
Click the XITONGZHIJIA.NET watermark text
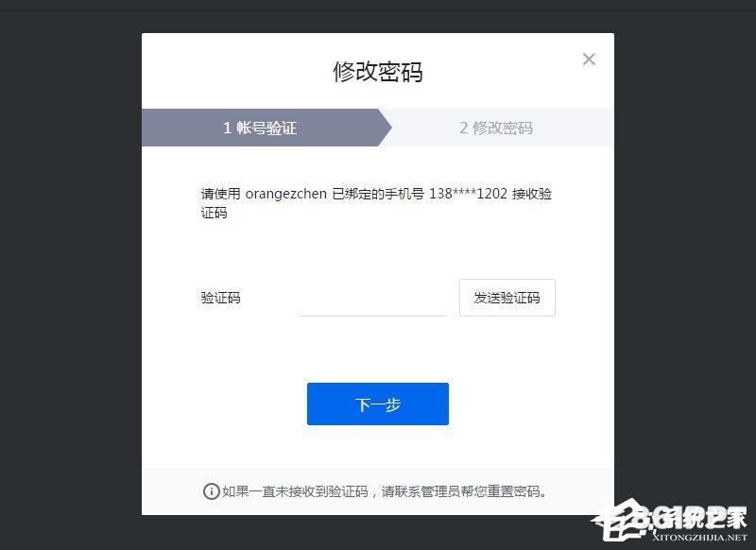coord(699,537)
